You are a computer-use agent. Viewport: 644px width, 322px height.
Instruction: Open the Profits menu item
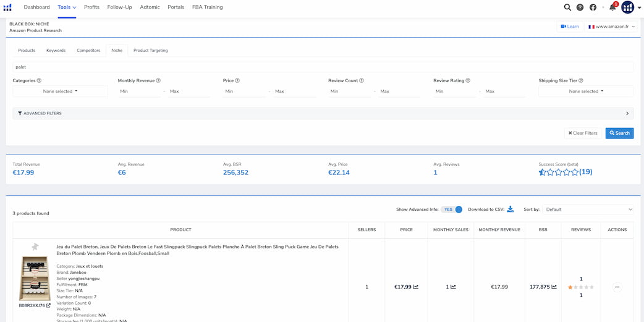91,7
